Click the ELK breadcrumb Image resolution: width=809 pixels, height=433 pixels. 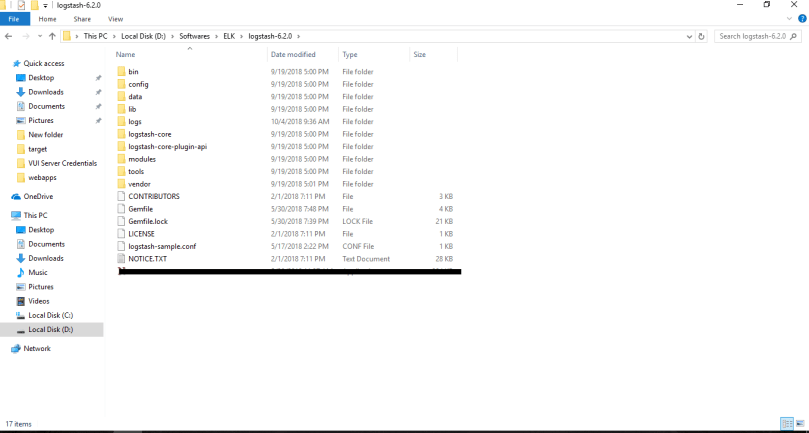(229, 37)
